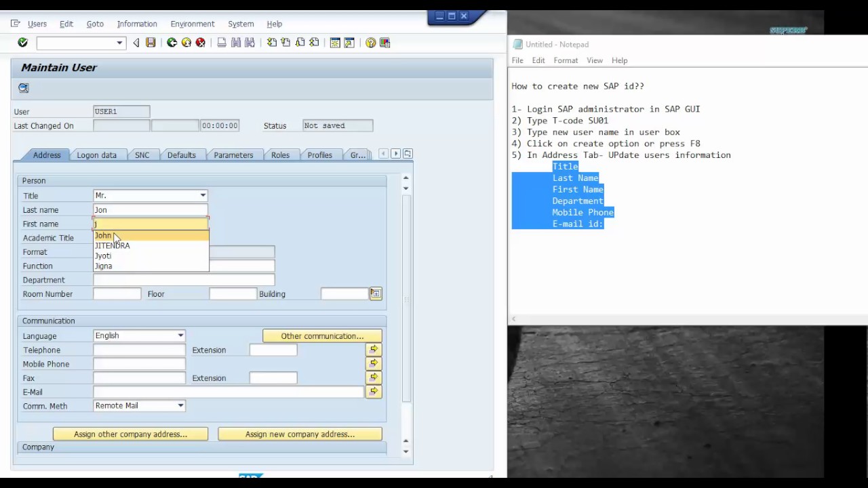Click the Customize Local Layout icon
868x488 pixels.
pos(384,43)
